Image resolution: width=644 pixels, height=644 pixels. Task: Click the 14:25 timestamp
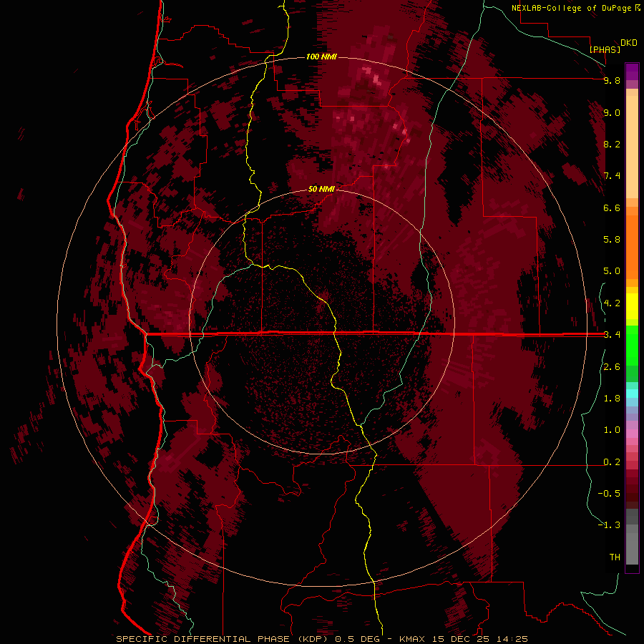pos(512,639)
